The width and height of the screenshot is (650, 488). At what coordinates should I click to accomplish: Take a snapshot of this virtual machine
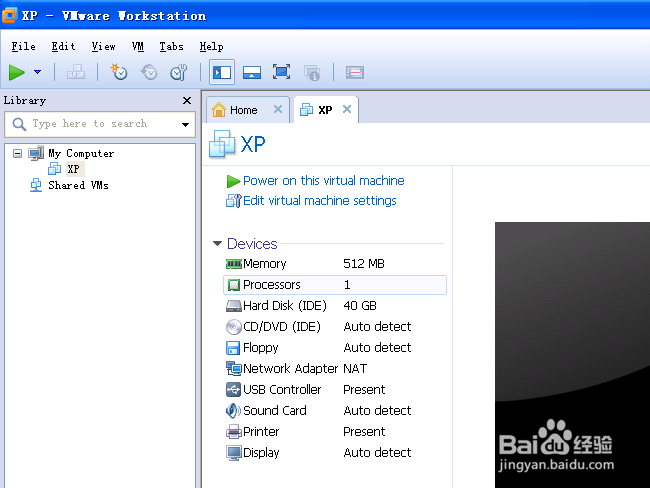pos(119,72)
